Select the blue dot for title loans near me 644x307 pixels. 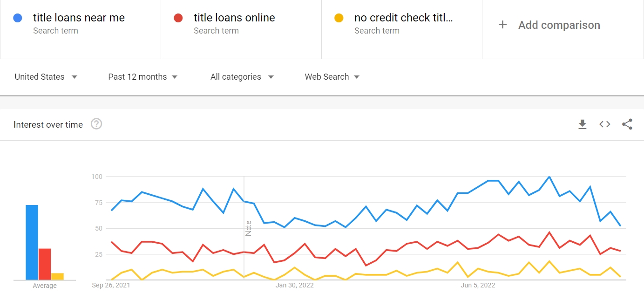[x=18, y=18]
